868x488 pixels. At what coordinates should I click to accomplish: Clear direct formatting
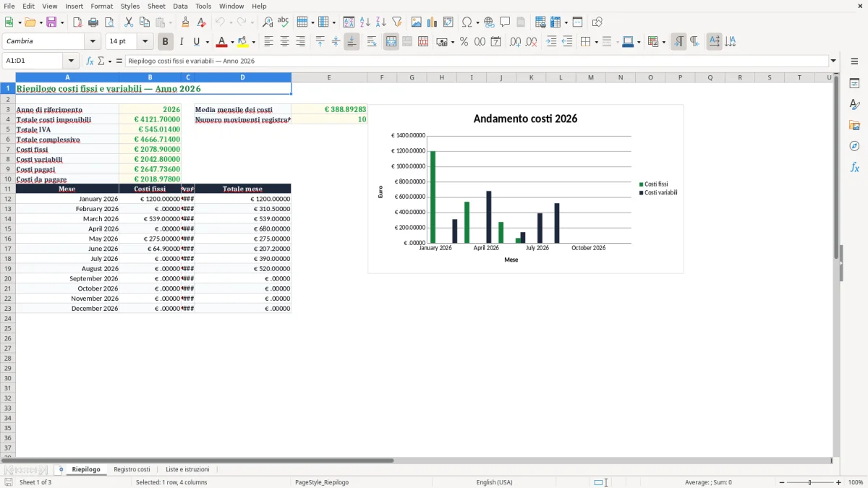(x=202, y=22)
